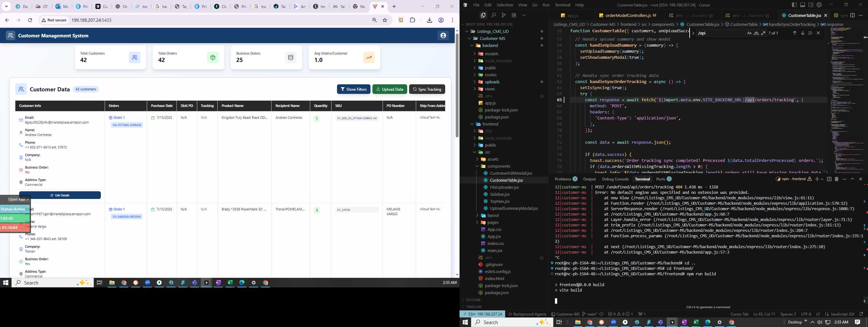Click the web page vertical scrollbar thumb
868x327 pixels.
[x=457, y=85]
